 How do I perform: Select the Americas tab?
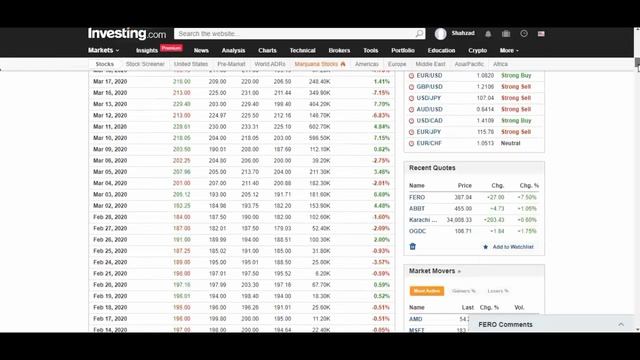[367, 64]
